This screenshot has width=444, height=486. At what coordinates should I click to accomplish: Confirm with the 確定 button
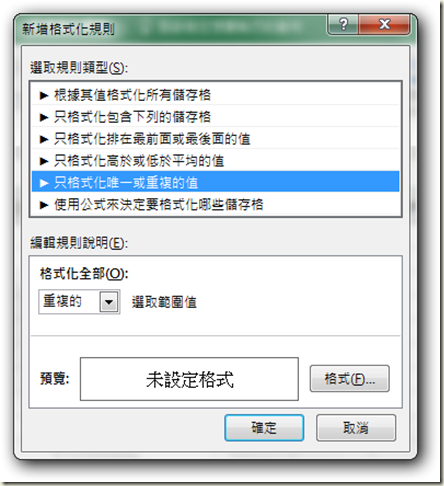(264, 428)
